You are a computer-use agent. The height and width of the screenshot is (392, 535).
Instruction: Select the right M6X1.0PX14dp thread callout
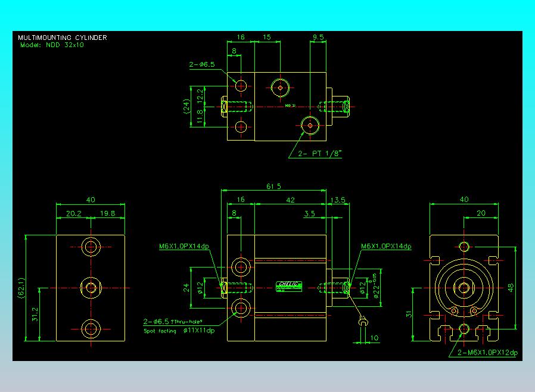(386, 246)
